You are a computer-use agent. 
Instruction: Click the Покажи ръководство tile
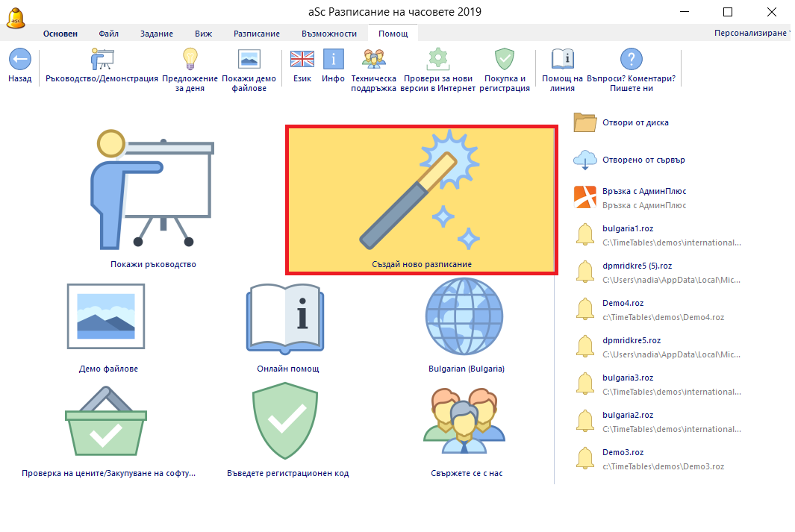(x=152, y=198)
